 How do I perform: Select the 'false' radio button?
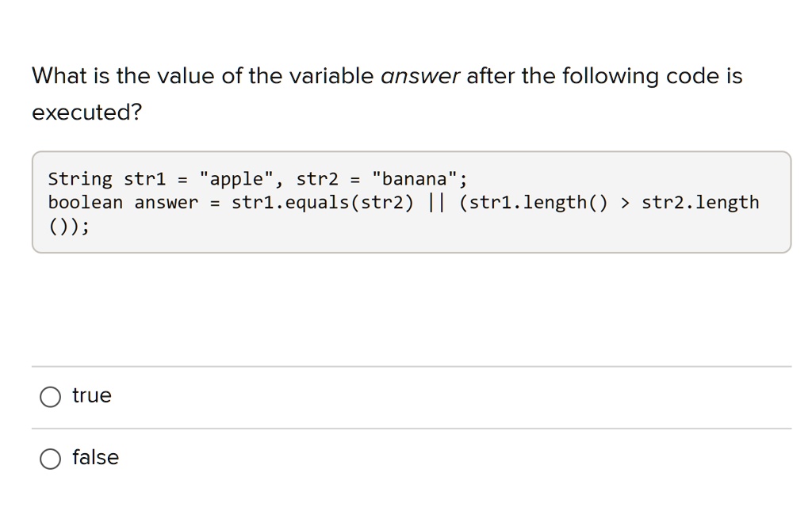click(x=51, y=459)
